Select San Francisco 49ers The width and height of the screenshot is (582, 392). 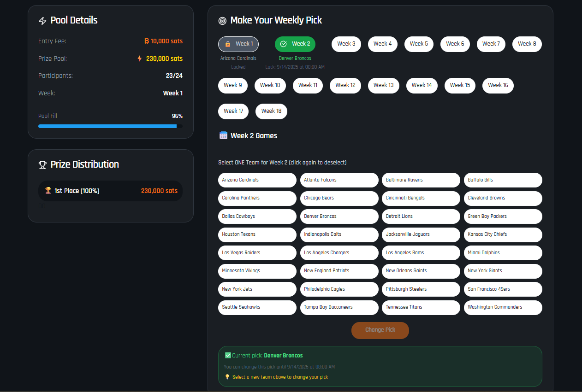coord(503,289)
